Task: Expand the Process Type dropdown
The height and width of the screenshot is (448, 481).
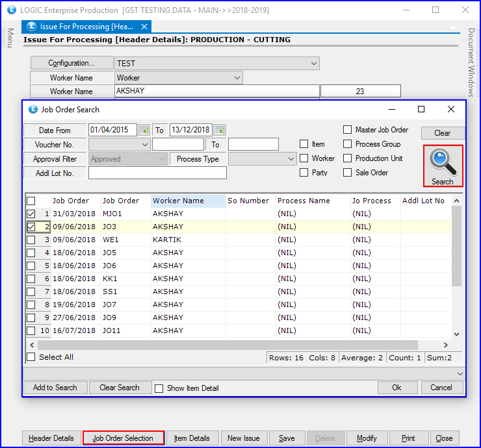Action: tap(291, 159)
